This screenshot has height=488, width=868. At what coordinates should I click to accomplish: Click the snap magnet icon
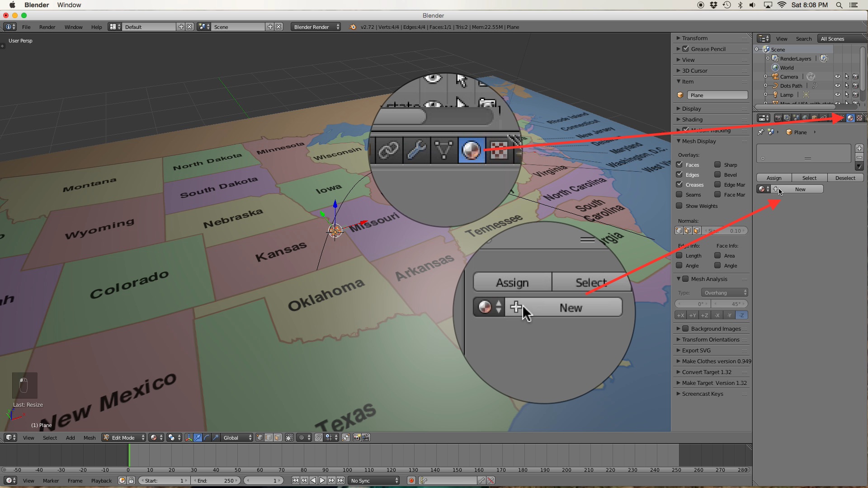(x=319, y=437)
